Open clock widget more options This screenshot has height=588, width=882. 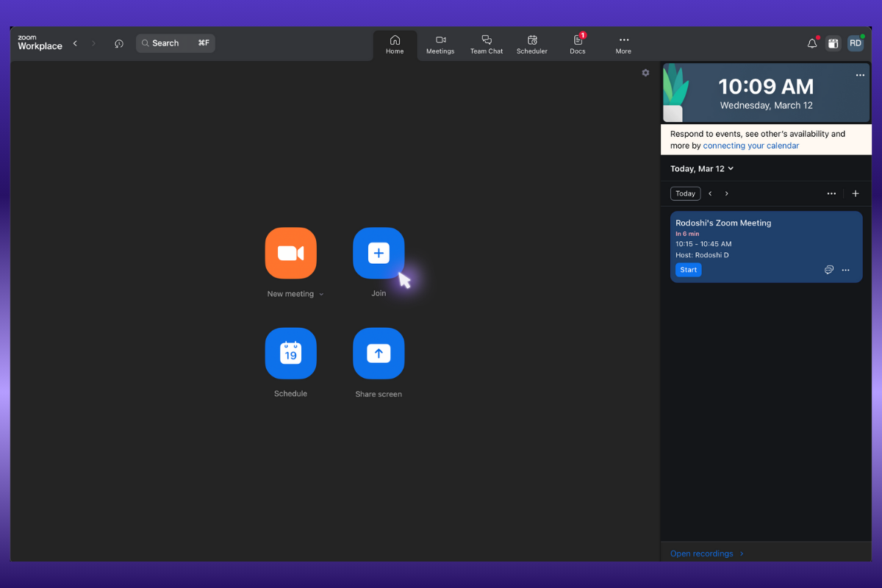[860, 75]
